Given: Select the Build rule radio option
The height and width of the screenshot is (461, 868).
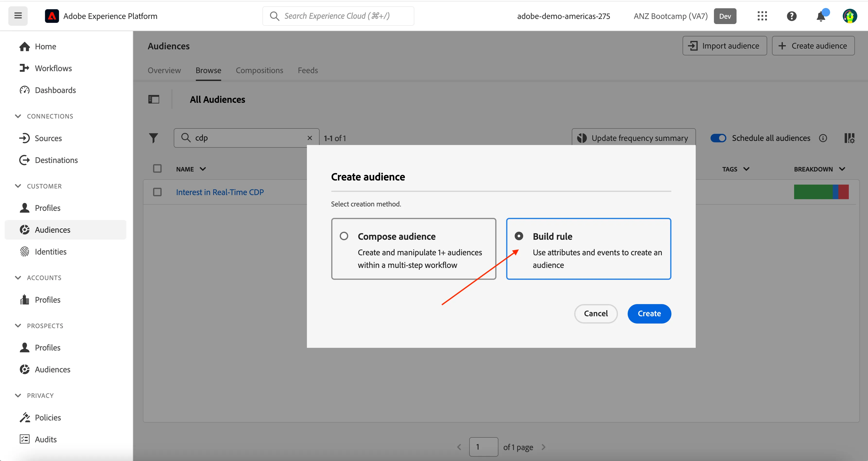Looking at the screenshot, I should pyautogui.click(x=519, y=236).
